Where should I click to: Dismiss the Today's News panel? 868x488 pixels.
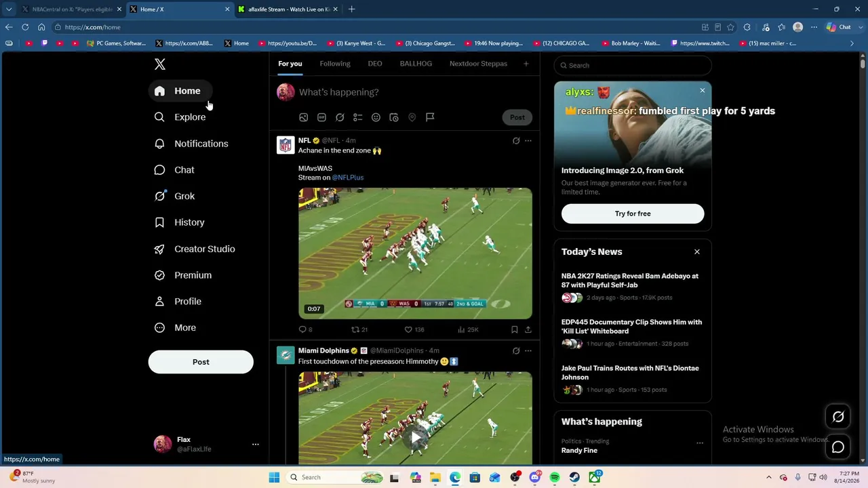(696, 252)
